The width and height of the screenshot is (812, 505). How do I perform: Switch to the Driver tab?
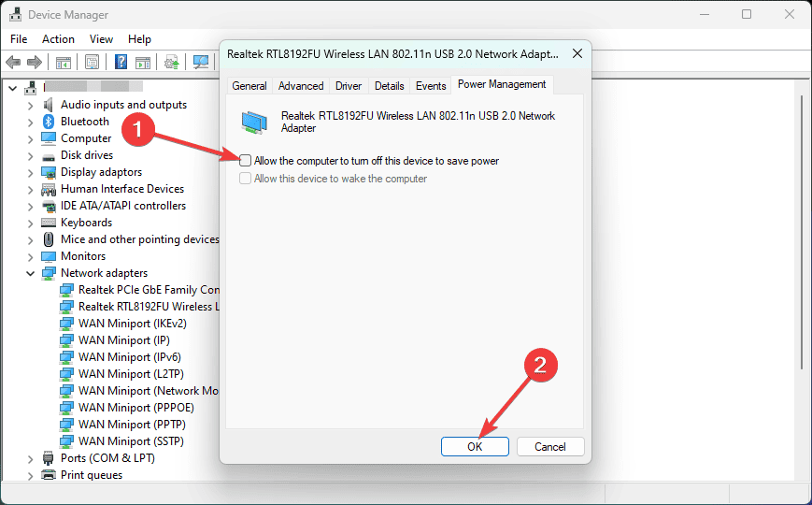point(349,85)
